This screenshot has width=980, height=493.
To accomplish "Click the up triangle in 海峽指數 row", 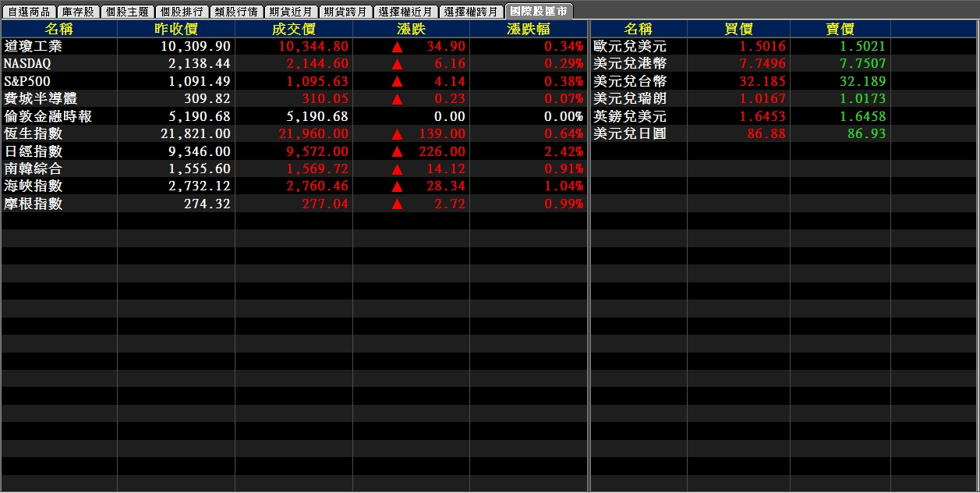I will tap(397, 186).
